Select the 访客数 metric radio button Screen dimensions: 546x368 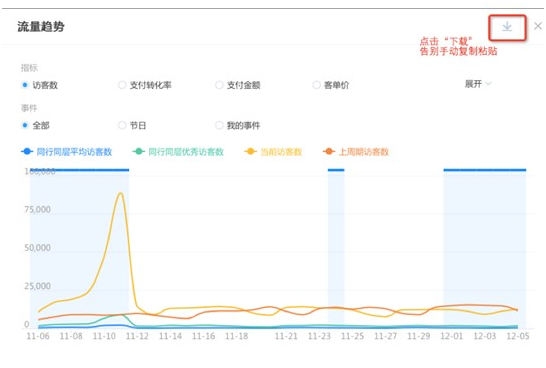tap(25, 85)
